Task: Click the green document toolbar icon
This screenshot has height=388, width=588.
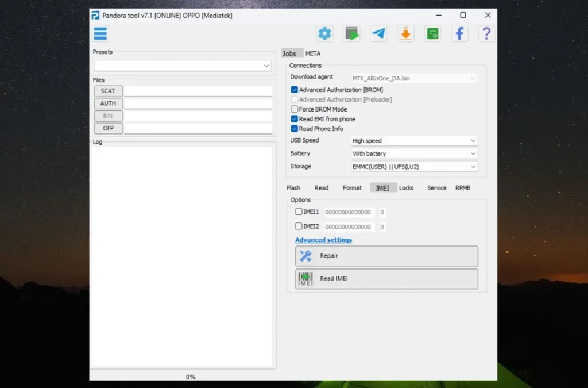Action: (433, 33)
